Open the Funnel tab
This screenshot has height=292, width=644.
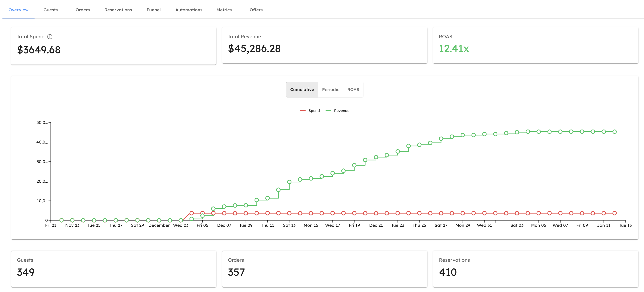pyautogui.click(x=154, y=10)
